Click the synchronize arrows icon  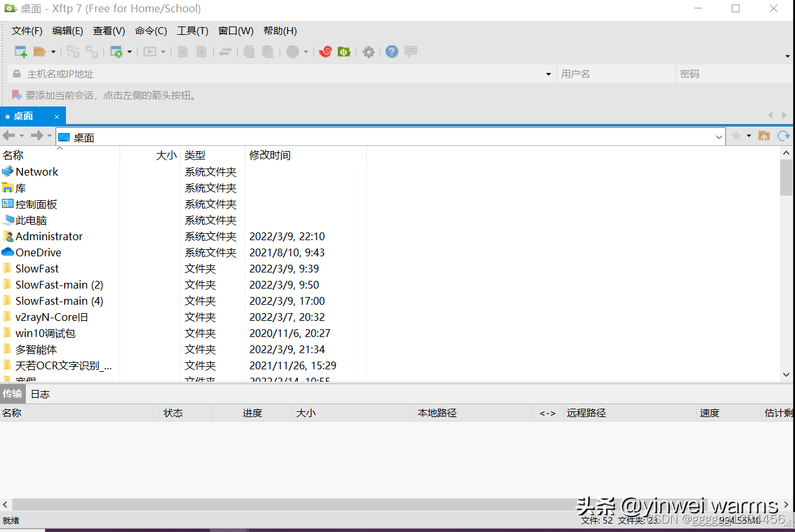click(225, 52)
